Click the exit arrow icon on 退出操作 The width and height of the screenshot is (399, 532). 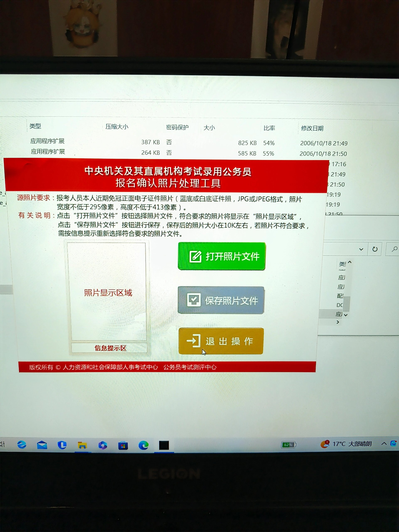tap(193, 341)
